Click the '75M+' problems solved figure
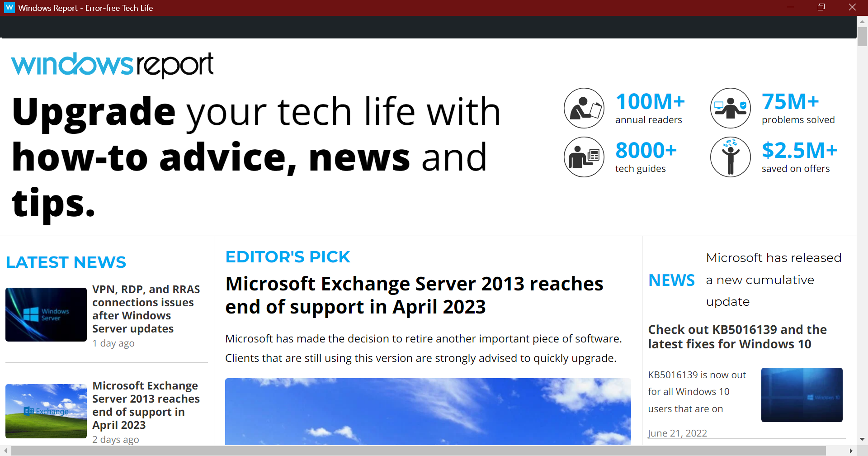The height and width of the screenshot is (456, 868). tap(790, 101)
